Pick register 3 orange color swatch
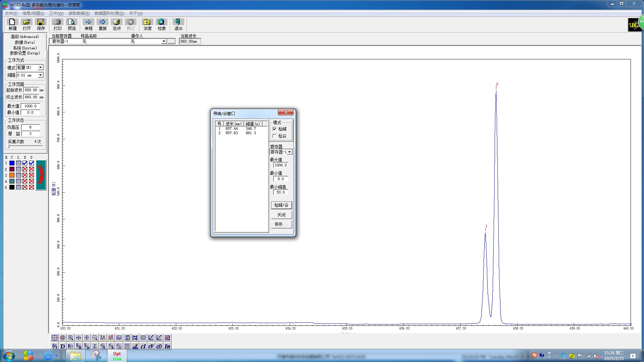Viewport: 644px width, 362px height. [12, 175]
